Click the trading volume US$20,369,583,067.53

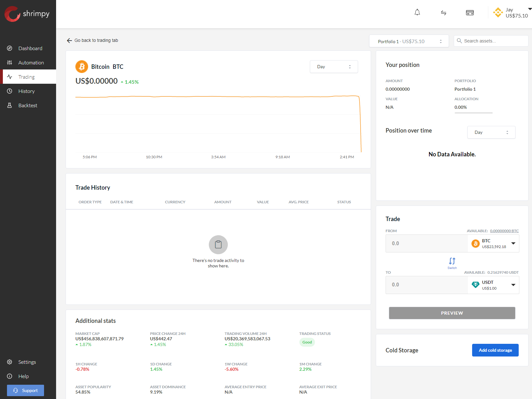247,339
